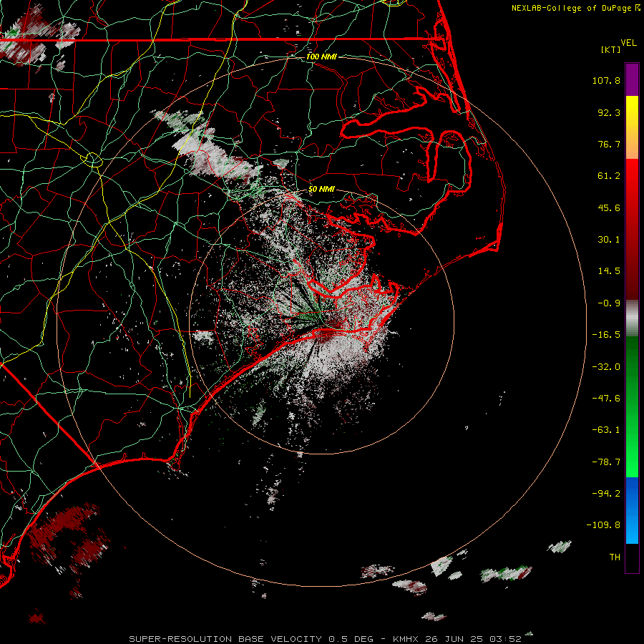This screenshot has height=644, width=644.
Task: Click the TH legend label
Action: tap(615, 557)
